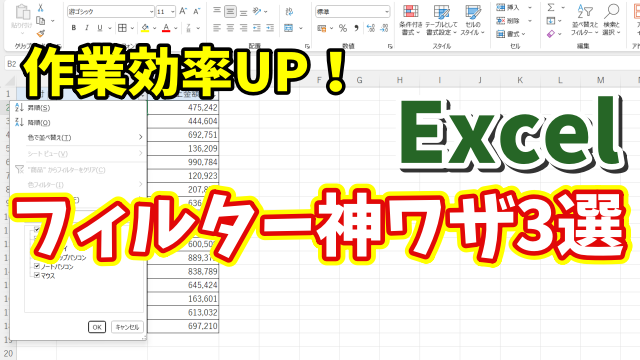Viewport: 640px width, 360px height.
Task: Open テーブルとして書式設定 button
Action: pos(441,20)
